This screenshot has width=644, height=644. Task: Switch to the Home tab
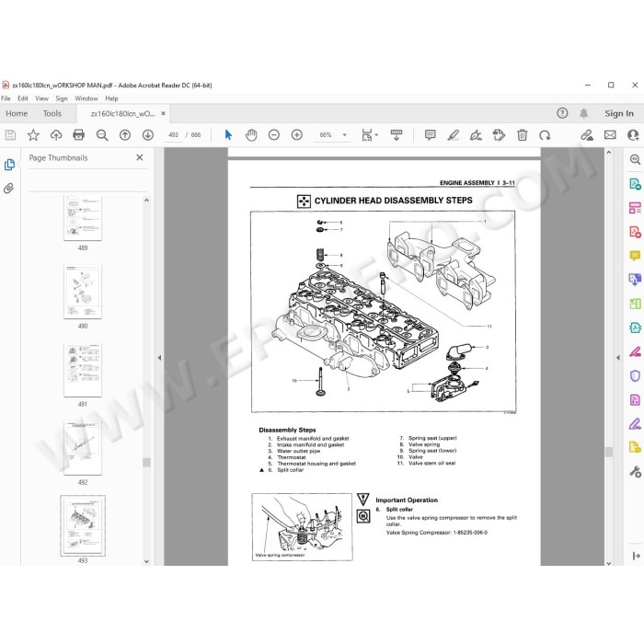[x=17, y=113]
